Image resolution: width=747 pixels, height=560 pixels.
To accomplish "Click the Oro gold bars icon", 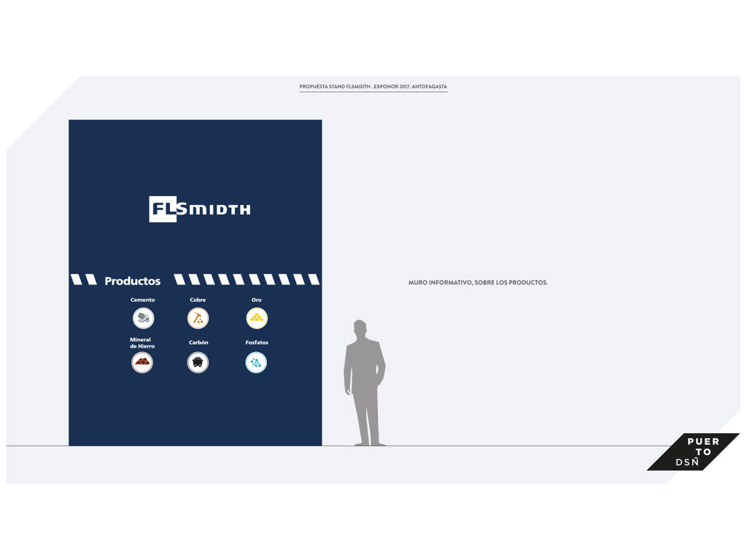I will [257, 318].
